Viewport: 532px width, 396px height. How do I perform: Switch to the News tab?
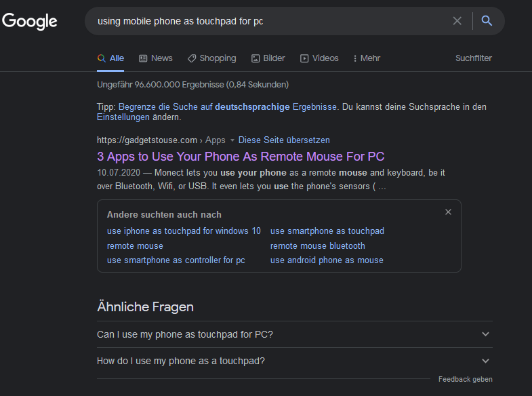coord(156,58)
